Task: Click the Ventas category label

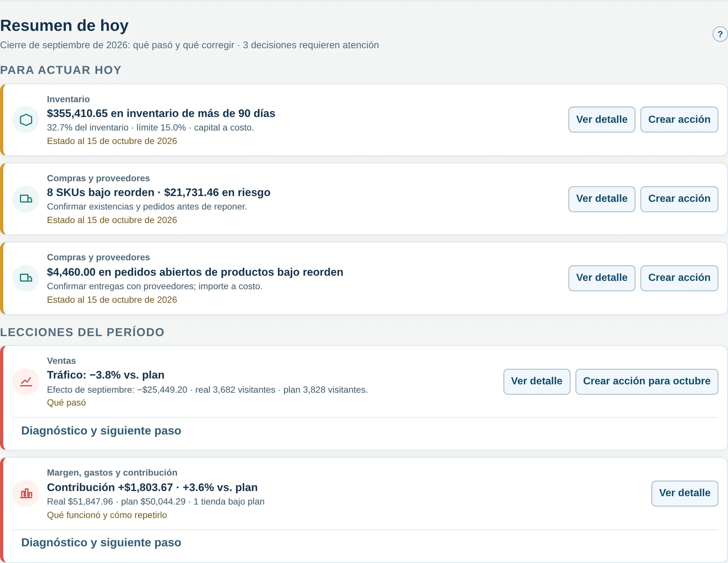Action: tap(61, 361)
